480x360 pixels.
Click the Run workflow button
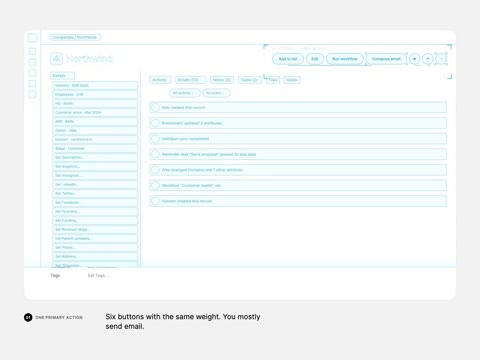click(x=345, y=59)
